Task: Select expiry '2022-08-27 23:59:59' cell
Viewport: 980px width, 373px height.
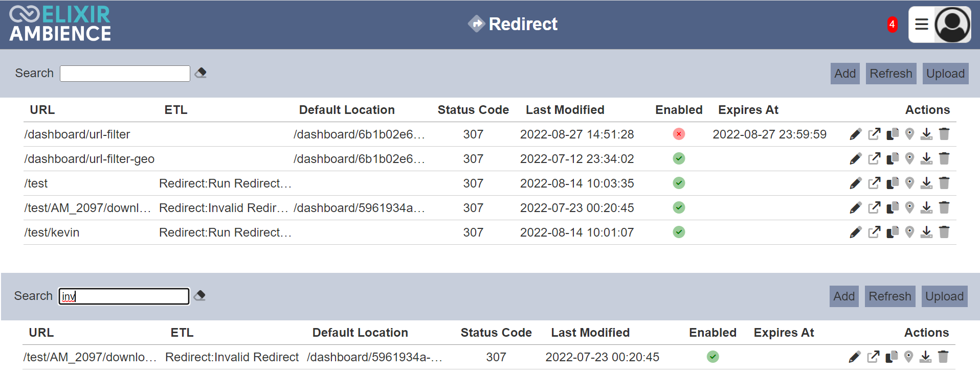Action: pos(769,134)
